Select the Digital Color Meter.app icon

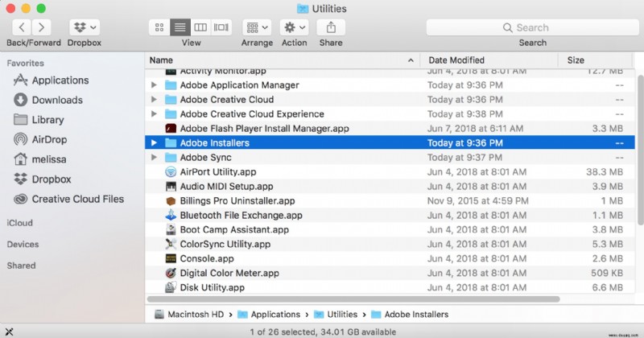(x=171, y=273)
